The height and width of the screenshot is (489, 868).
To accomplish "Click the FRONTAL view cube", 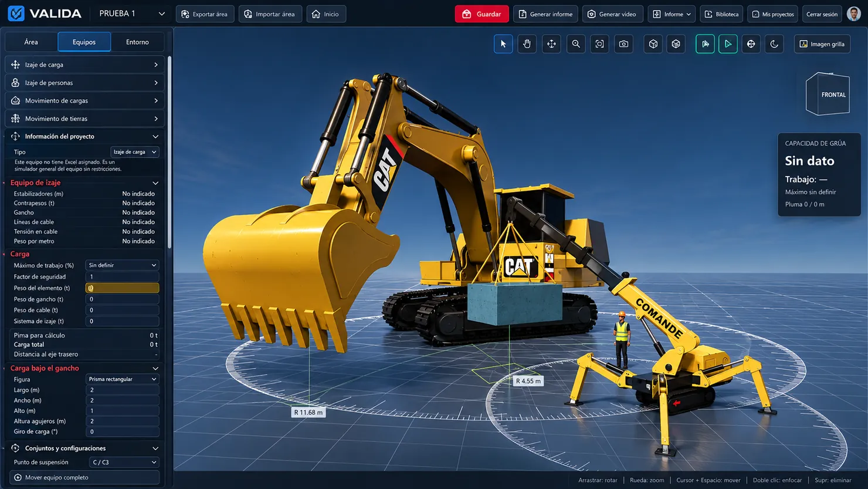I will [828, 94].
